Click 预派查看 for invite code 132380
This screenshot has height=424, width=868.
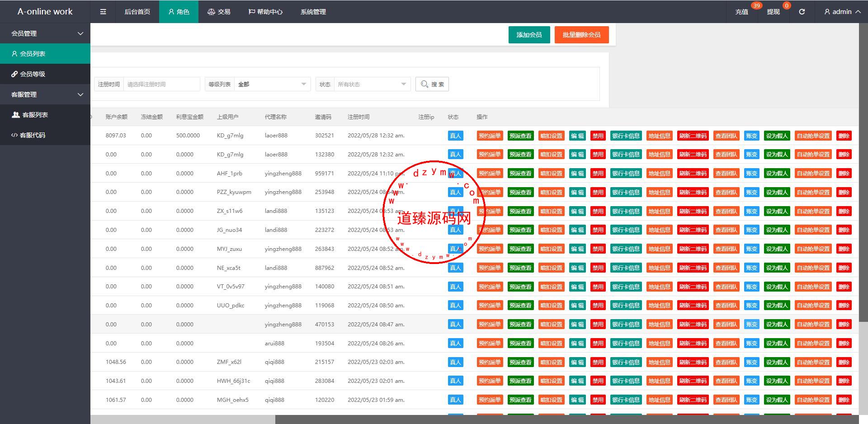click(x=520, y=155)
